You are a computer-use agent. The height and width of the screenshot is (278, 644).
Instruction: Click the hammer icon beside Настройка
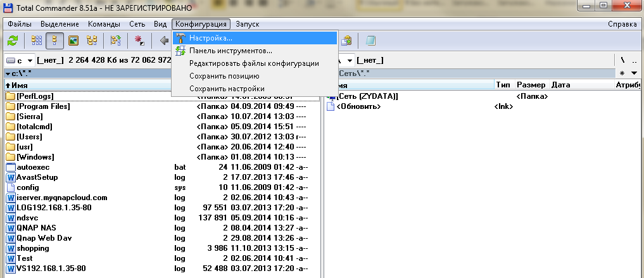pos(180,38)
